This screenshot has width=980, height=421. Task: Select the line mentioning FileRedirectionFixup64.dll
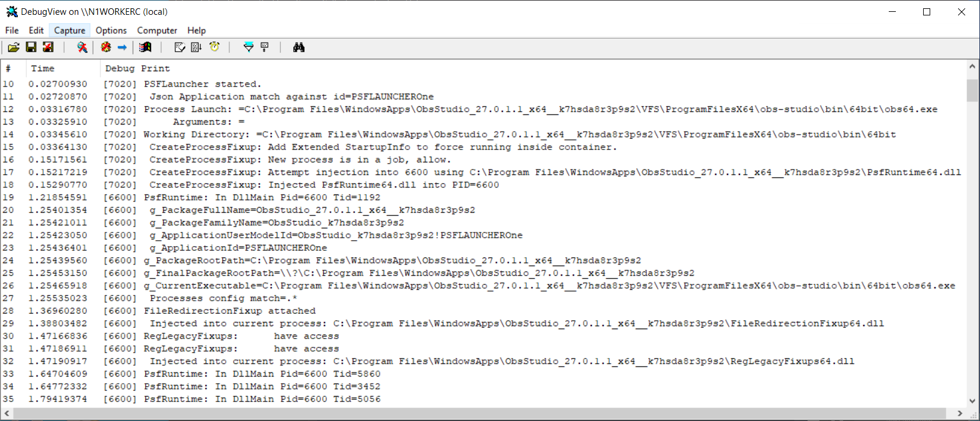[x=484, y=323]
